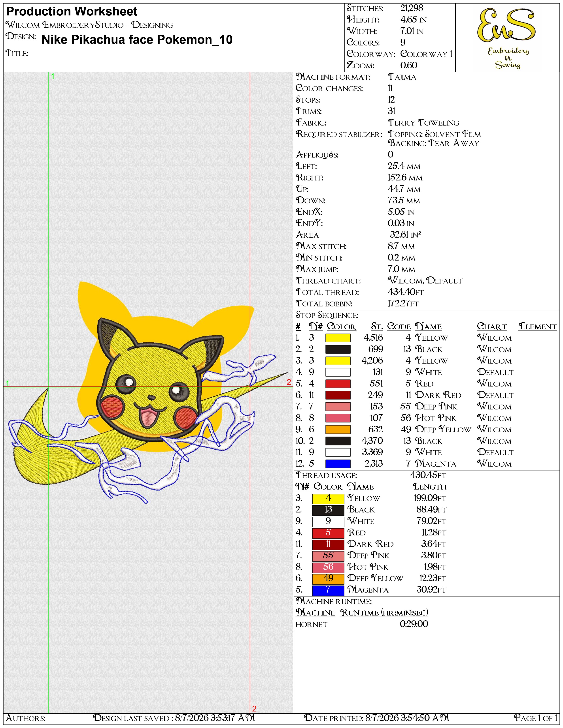Click the "Authors:" footer label
The height and width of the screenshot is (728, 563).
pyautogui.click(x=26, y=718)
